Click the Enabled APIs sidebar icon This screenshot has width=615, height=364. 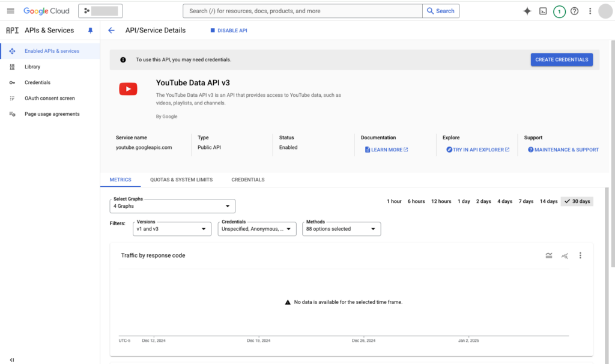[12, 51]
